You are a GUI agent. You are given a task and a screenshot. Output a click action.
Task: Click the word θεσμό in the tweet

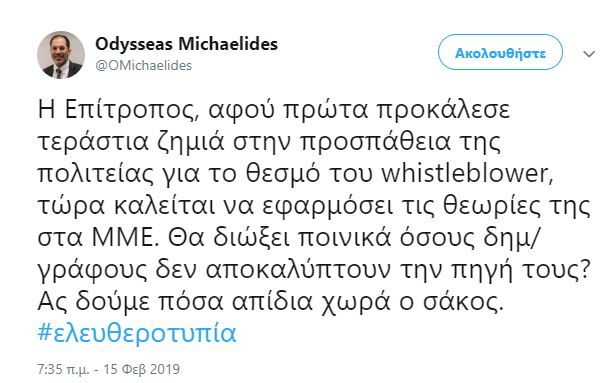[283, 174]
